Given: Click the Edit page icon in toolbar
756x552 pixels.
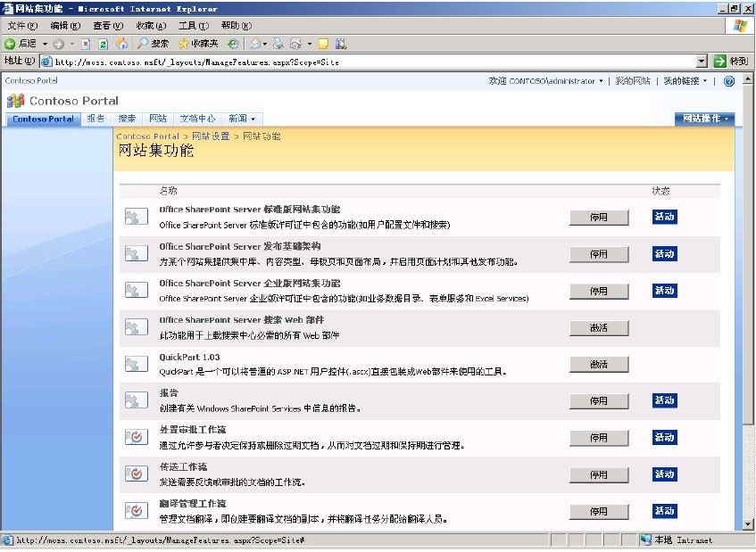Looking at the screenshot, I should (x=295, y=44).
